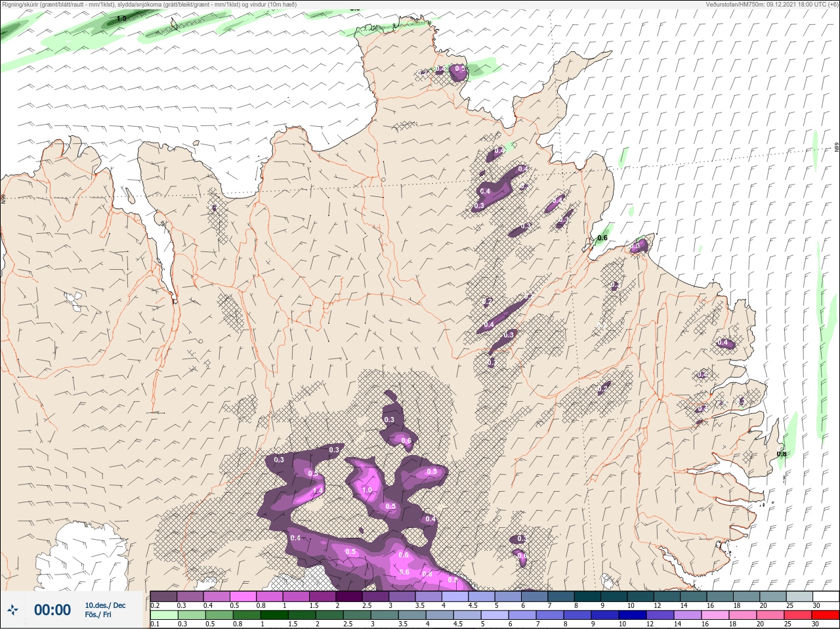Click upper legend swatch between 2 and 2.5

tap(350, 596)
